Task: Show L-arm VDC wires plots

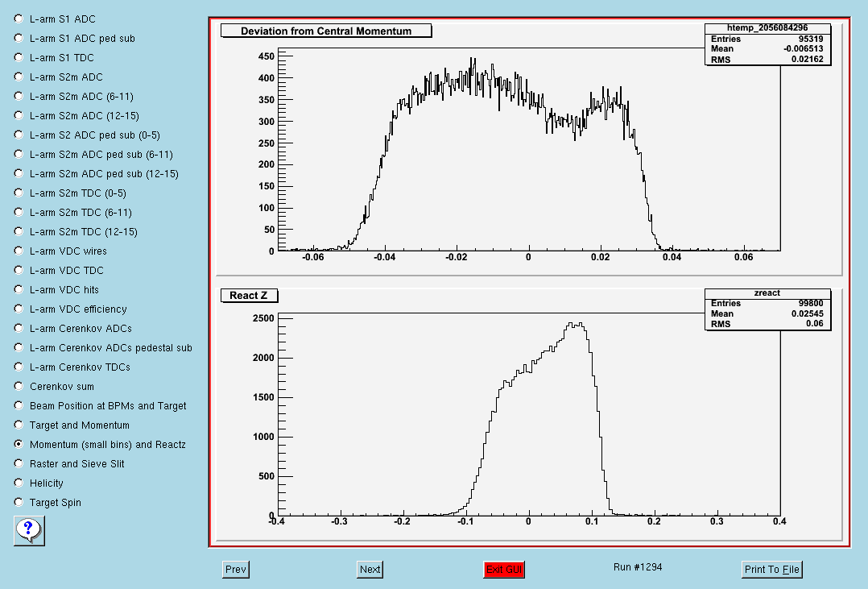Action: [19, 251]
